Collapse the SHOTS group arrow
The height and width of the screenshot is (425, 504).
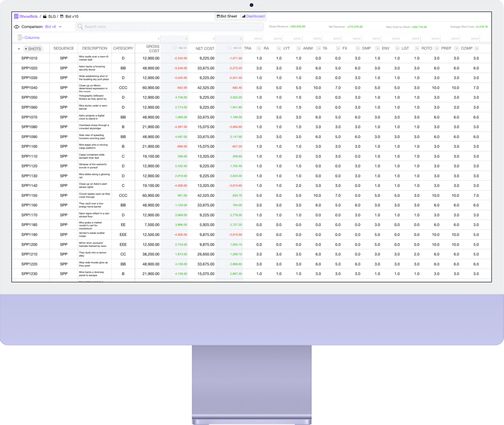[19, 49]
